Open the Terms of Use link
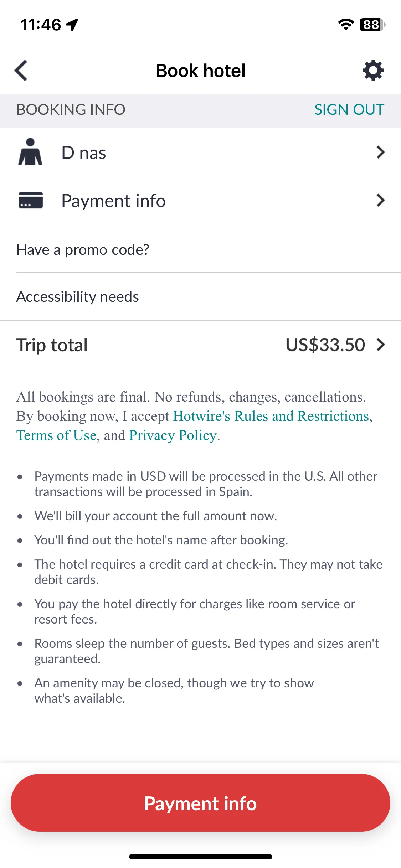The height and width of the screenshot is (868, 401). tap(56, 435)
